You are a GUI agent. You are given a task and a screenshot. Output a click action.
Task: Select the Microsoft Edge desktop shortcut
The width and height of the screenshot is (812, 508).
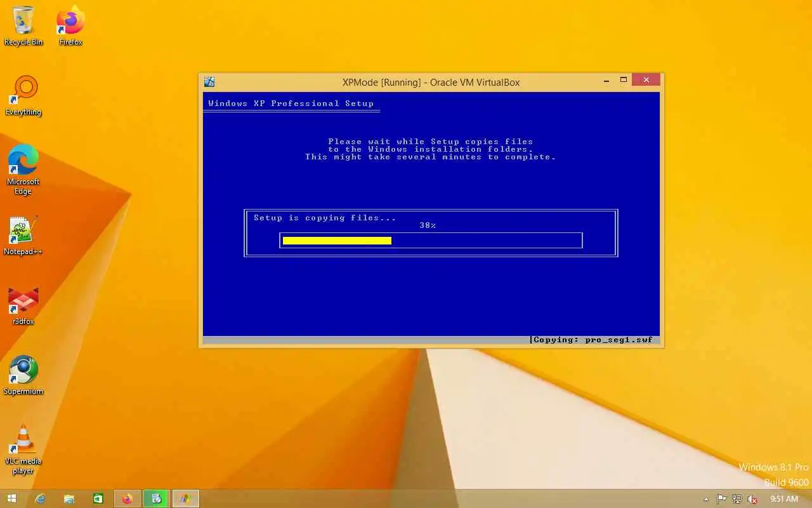pyautogui.click(x=23, y=170)
